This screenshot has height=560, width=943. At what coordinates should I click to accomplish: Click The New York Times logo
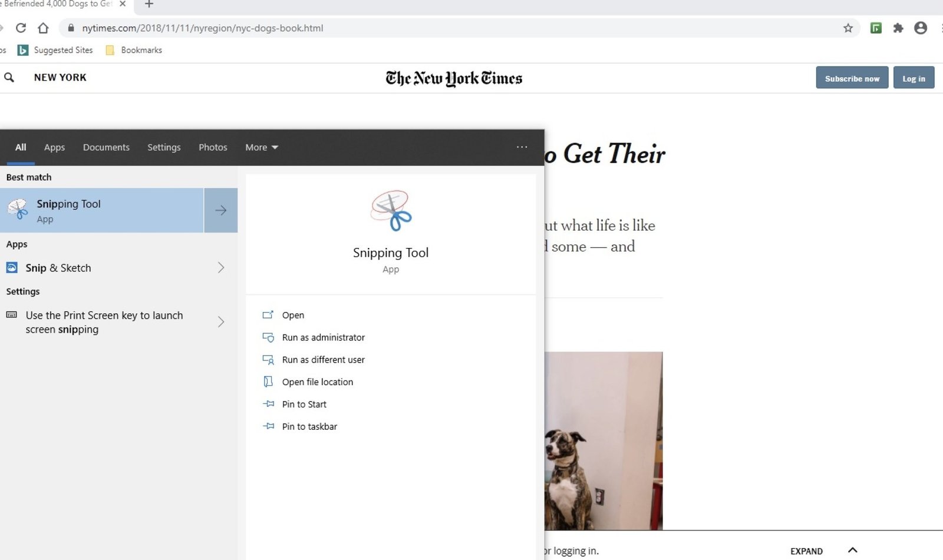[x=454, y=78]
